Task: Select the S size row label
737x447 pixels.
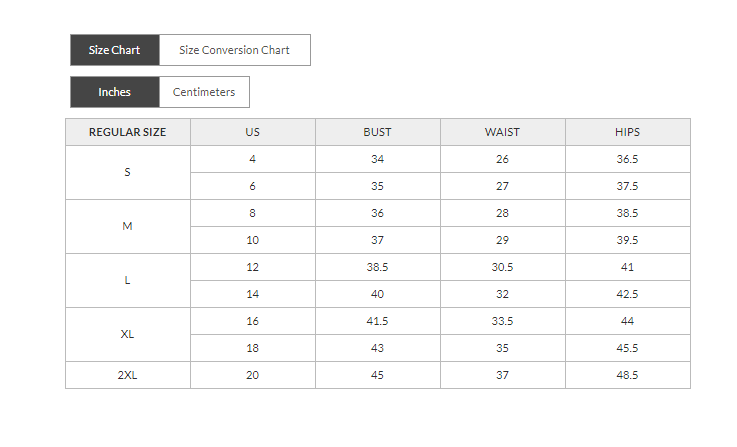Action: pyautogui.click(x=127, y=172)
